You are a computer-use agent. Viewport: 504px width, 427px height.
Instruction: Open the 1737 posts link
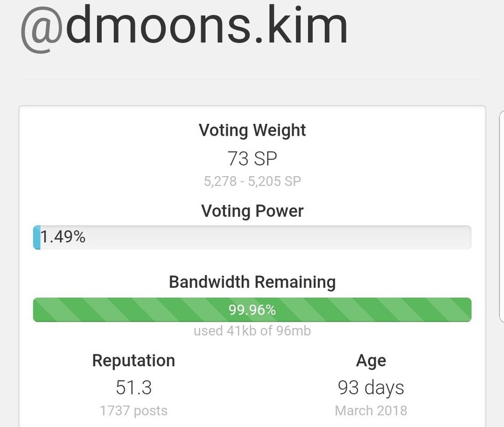(x=133, y=410)
